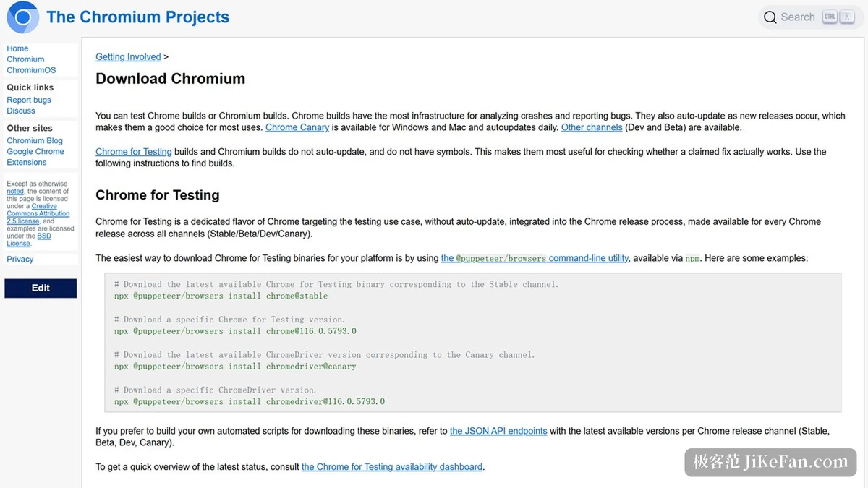
Task: Go to Home in the sidebar
Action: tap(17, 48)
